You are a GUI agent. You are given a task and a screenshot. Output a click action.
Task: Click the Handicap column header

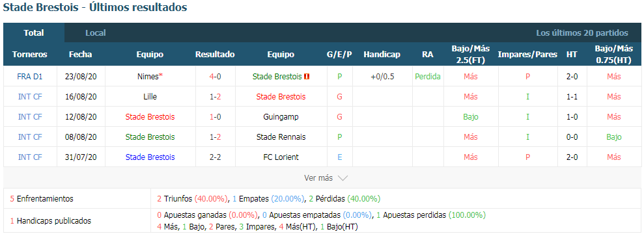382,55
